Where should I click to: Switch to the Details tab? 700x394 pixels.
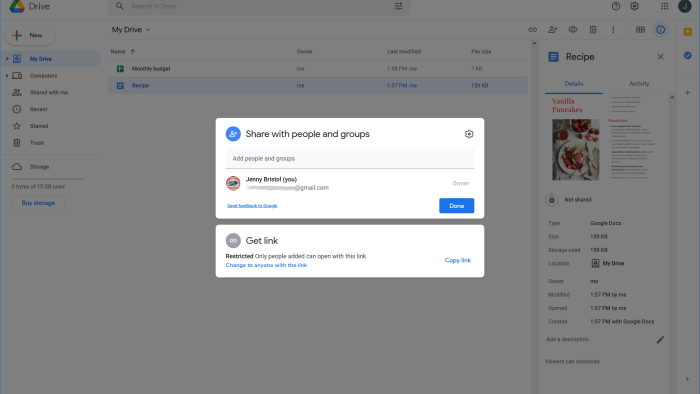click(x=574, y=84)
